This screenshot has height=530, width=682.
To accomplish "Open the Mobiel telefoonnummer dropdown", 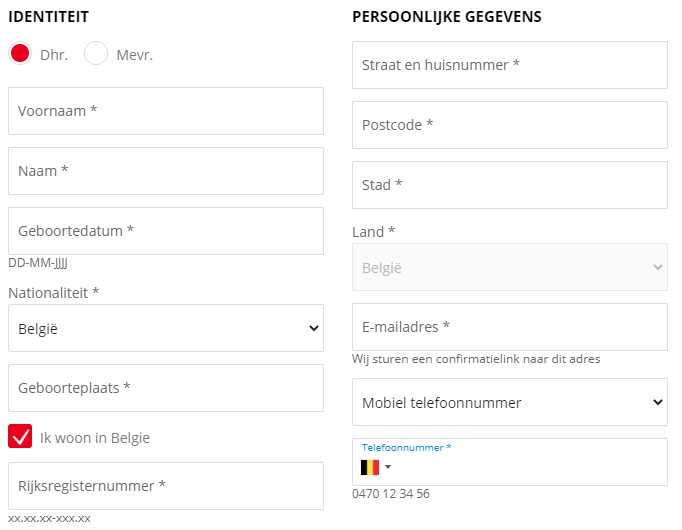I will tap(510, 402).
